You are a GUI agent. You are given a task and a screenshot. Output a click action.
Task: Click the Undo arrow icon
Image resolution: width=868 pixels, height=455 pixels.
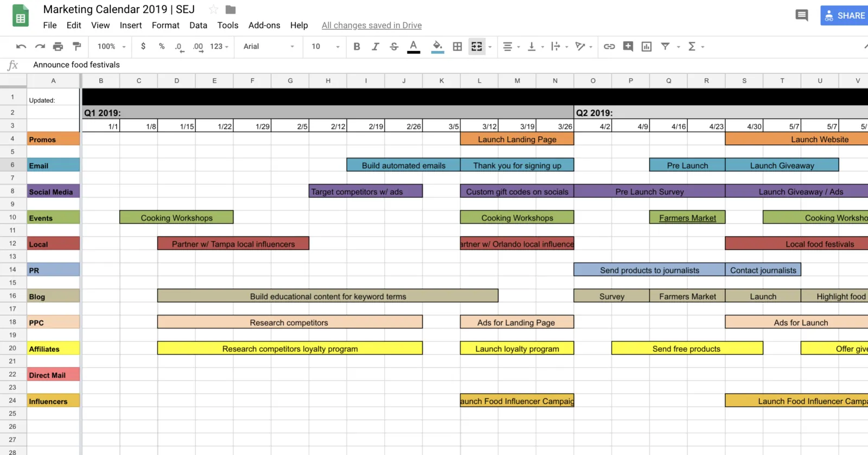pos(21,47)
